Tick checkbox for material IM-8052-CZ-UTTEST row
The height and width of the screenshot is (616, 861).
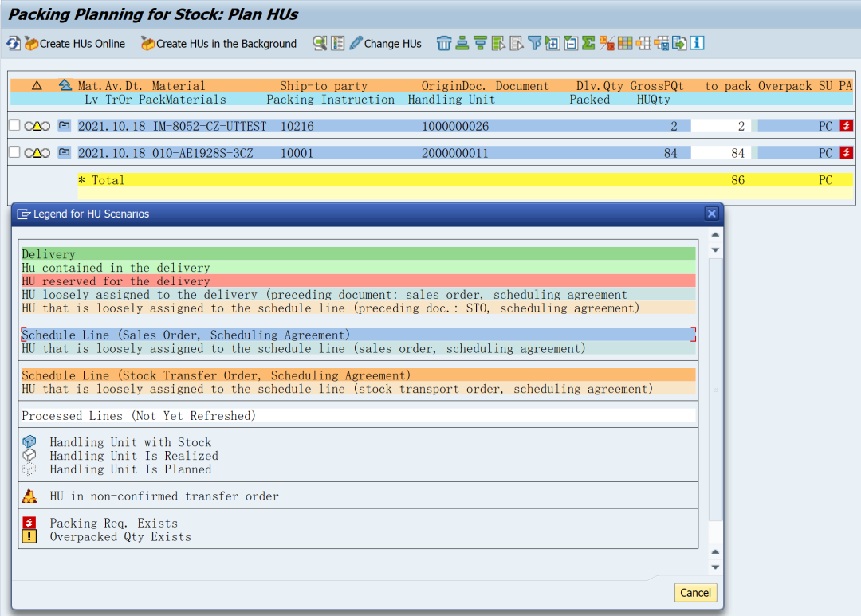tap(15, 126)
